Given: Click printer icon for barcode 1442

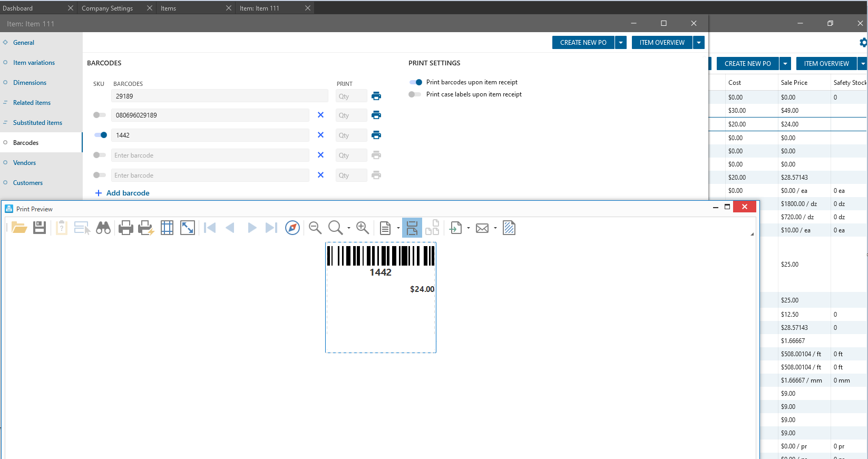Looking at the screenshot, I should (376, 135).
